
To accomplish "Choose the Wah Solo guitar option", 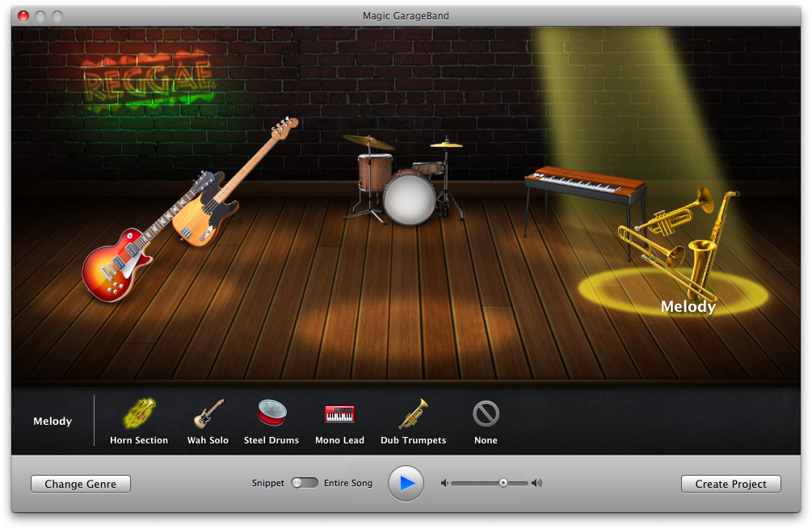I will (208, 420).
